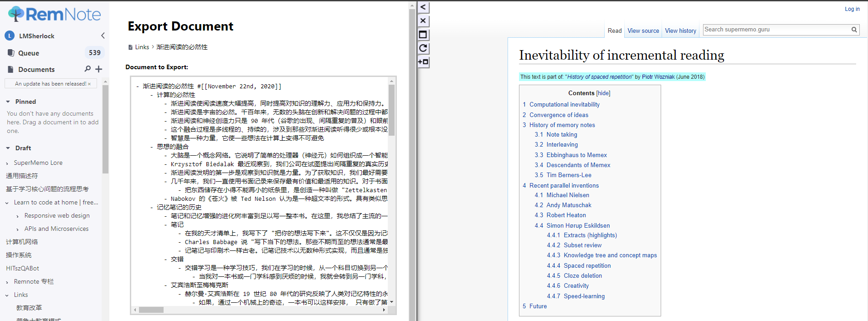Open 教育改革 document under Links

click(29, 308)
